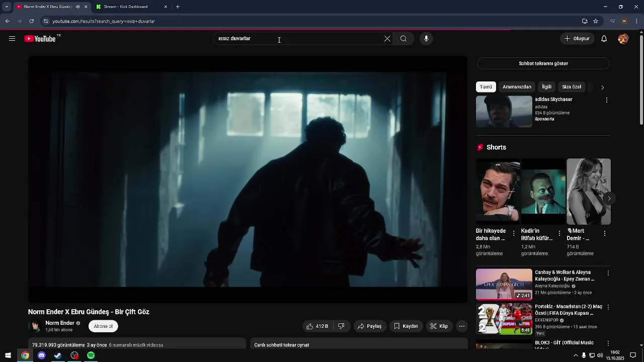The width and height of the screenshot is (644, 362).
Task: Select the İlgili filter chip
Action: point(546,87)
